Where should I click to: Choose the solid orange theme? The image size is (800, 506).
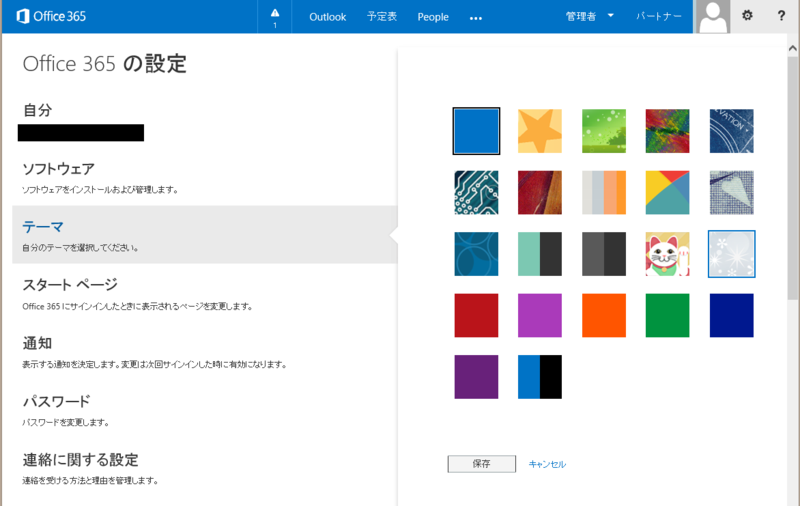pos(604,315)
